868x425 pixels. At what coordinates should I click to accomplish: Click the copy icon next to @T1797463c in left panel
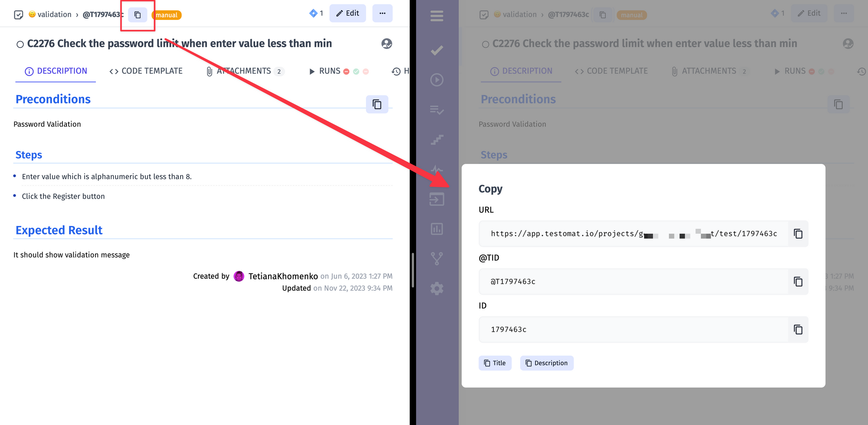point(138,15)
